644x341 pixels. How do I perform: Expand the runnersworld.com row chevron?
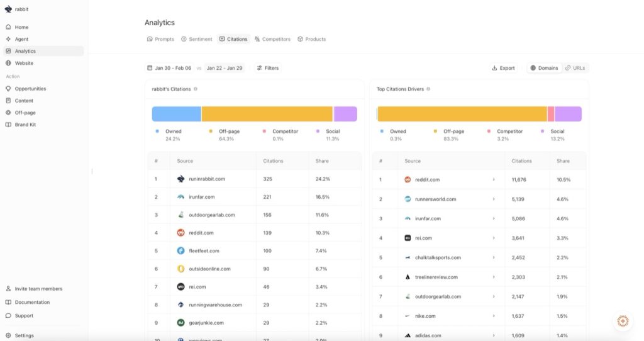[x=494, y=199]
